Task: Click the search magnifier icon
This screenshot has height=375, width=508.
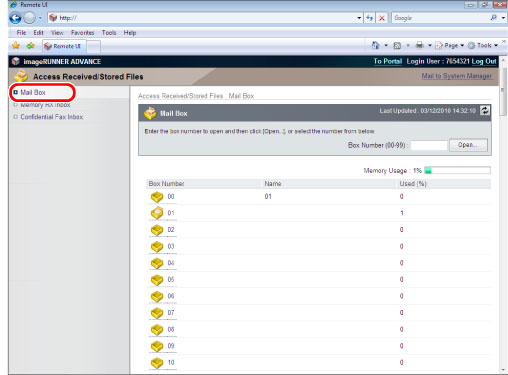Action: coord(494,18)
